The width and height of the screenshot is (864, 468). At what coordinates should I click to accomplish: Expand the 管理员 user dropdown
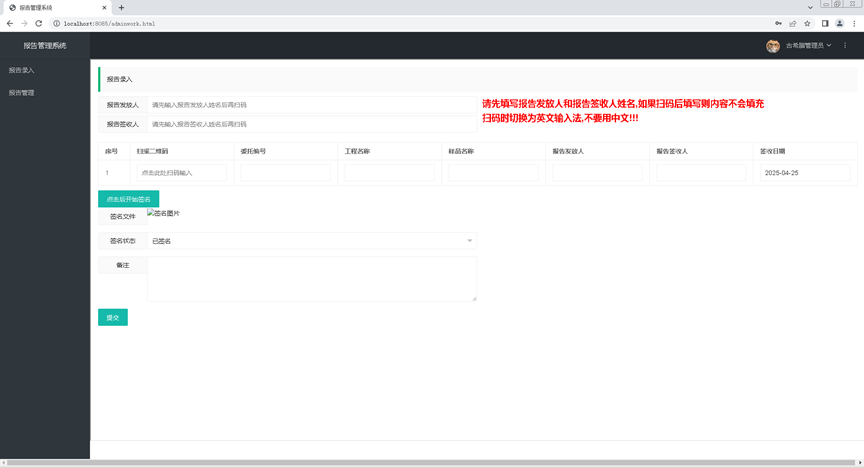point(808,46)
